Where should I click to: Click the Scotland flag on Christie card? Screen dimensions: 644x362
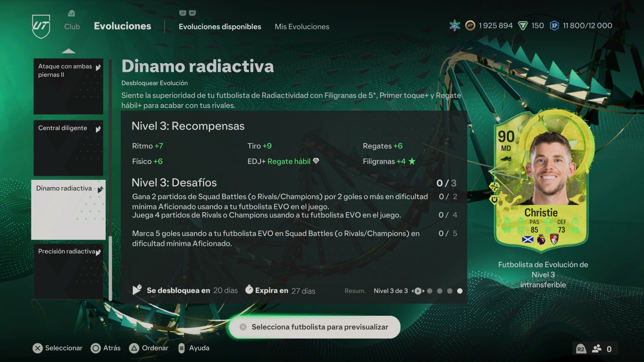click(527, 239)
